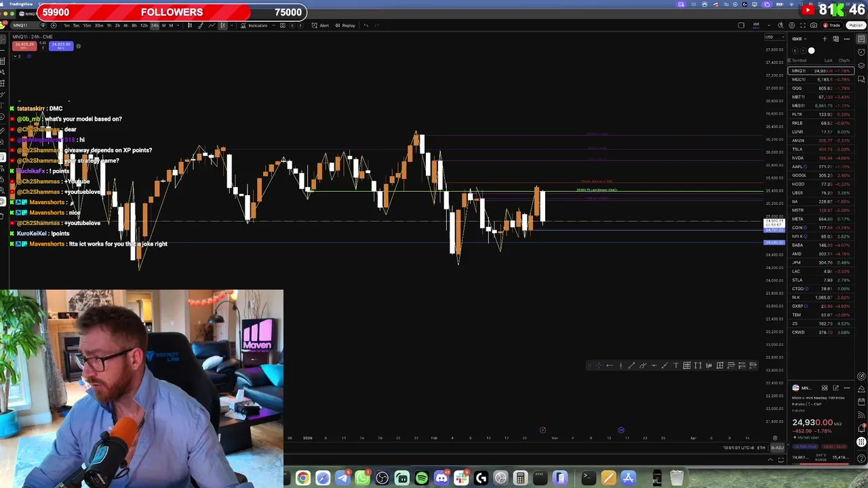Select the 15m timeframe
This screenshot has width=868, height=488.
point(87,26)
